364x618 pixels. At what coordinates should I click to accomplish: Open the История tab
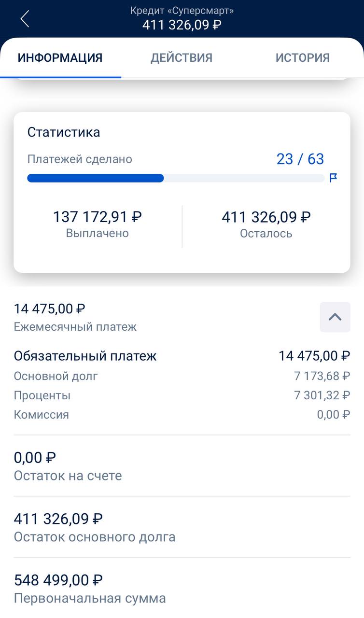pos(302,58)
